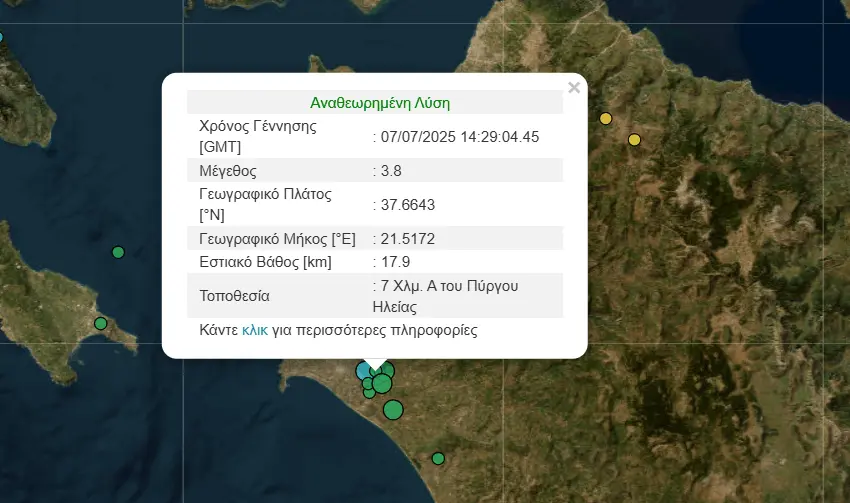Close the earthquake info popup
Viewport: 850px width, 503px height.
click(574, 88)
